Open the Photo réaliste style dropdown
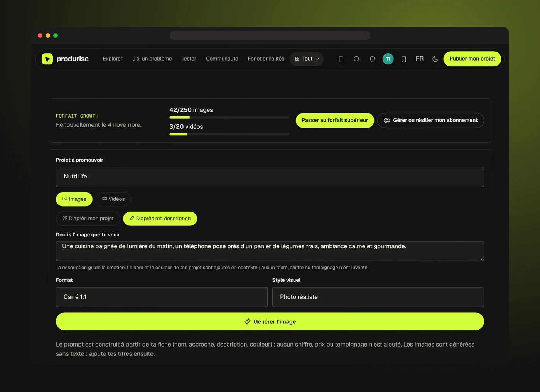The width and height of the screenshot is (540, 392). tap(378, 297)
